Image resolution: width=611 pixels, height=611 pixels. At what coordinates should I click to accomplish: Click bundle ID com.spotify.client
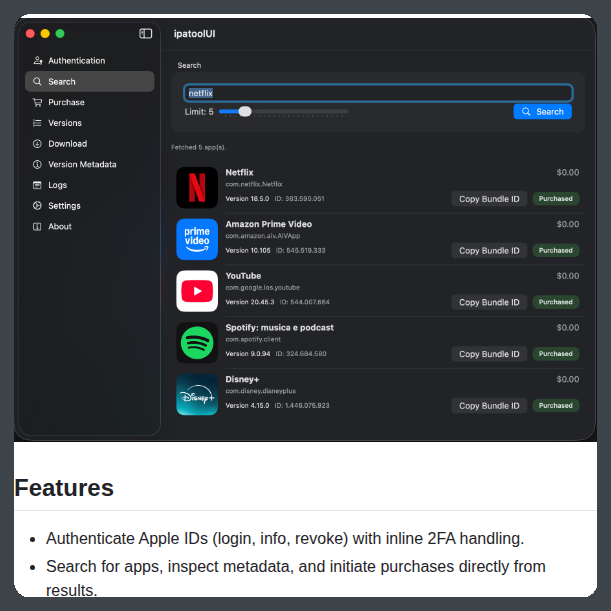click(x=253, y=339)
